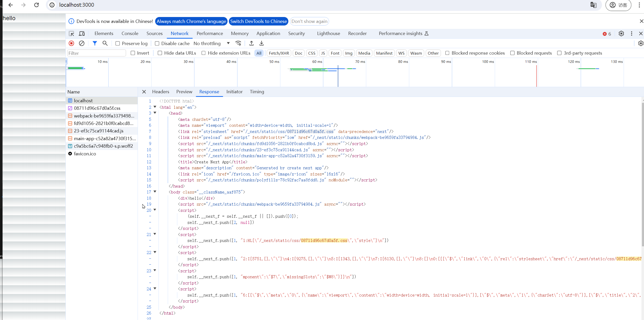
Task: Show the Preview tab of request
Action: click(184, 92)
